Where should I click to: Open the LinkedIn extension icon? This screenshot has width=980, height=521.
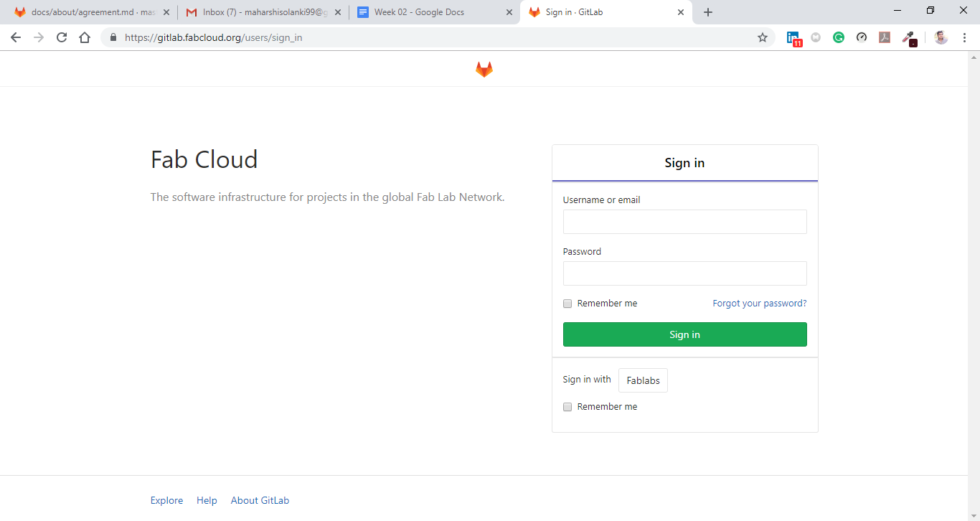793,38
